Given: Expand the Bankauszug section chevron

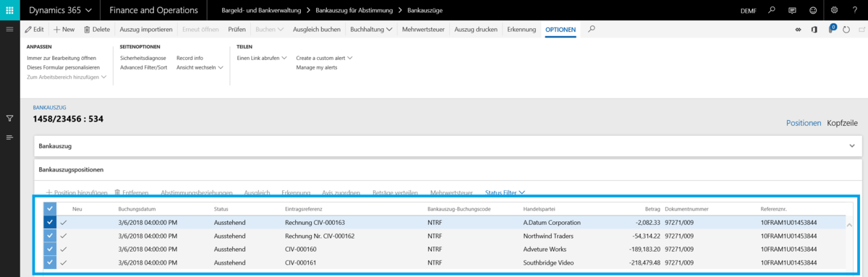Looking at the screenshot, I should tap(851, 146).
